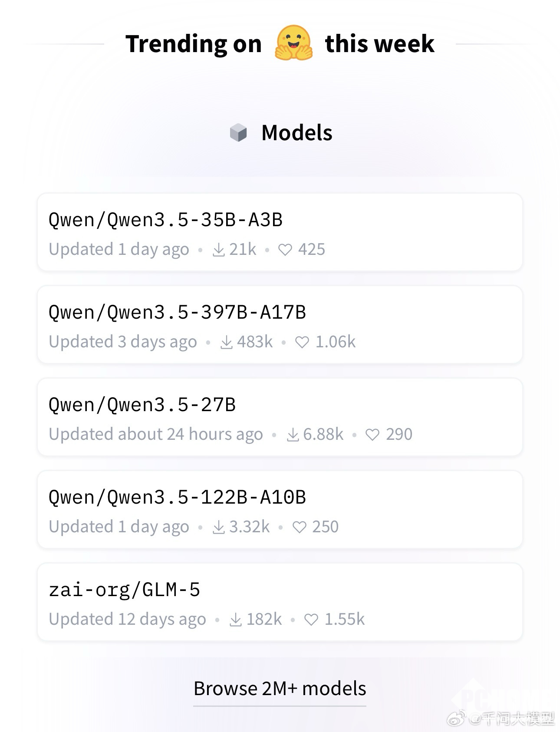Click the Models cube icon
Viewport: 560px width, 732px height.
click(x=238, y=133)
